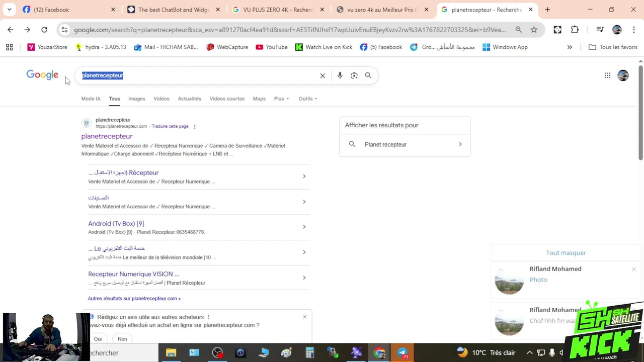644x362 pixels.
Task: Open Autres résultats sur planetrecepteur.com link
Action: pyautogui.click(x=134, y=299)
